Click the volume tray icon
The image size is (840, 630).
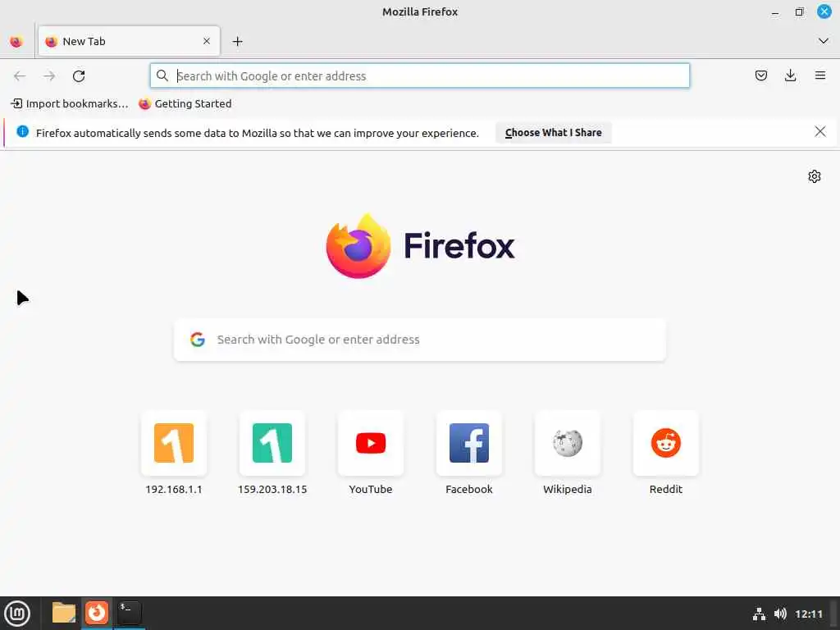point(780,614)
